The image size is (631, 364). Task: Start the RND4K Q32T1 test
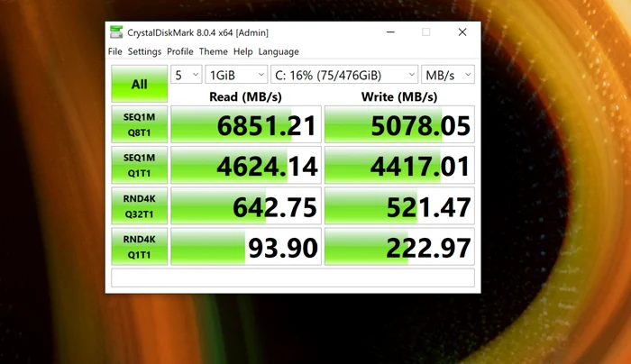[x=139, y=206]
